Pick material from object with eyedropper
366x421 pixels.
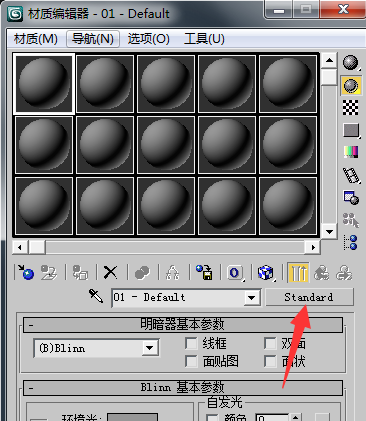pyautogui.click(x=96, y=296)
